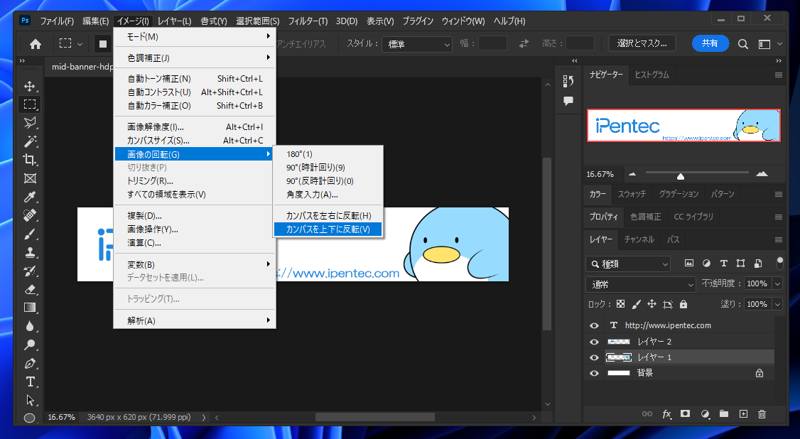Choose カンバスを上下に反転(V) from submenu
The height and width of the screenshot is (439, 800).
point(328,229)
